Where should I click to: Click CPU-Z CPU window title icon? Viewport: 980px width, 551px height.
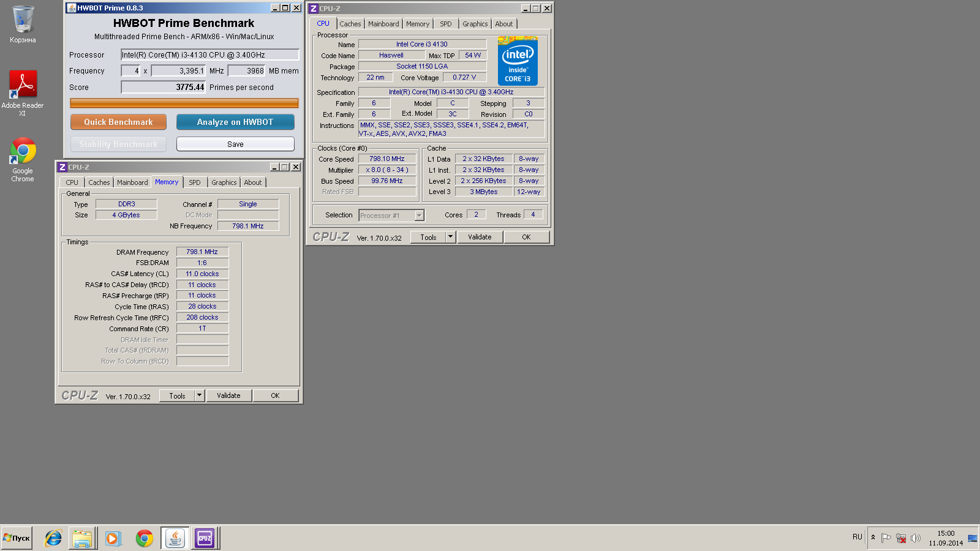point(314,9)
